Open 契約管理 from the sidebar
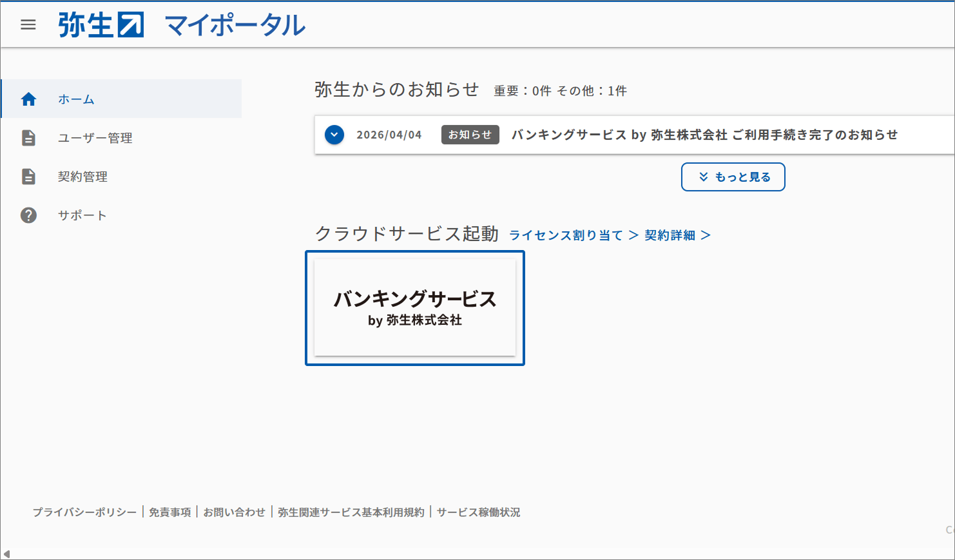This screenshot has width=955, height=560. pos(82,177)
